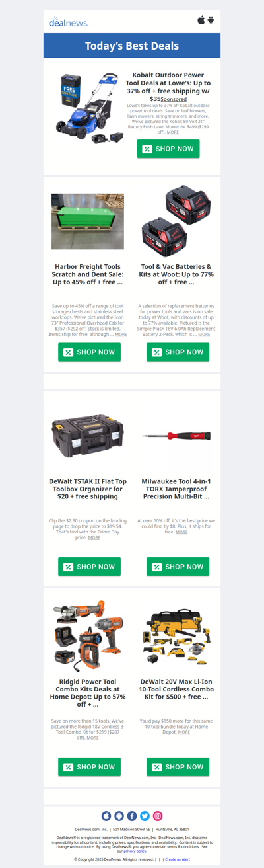Click Shop Now under Harbor Freight sale
This screenshot has height=868, width=264.
(x=89, y=352)
